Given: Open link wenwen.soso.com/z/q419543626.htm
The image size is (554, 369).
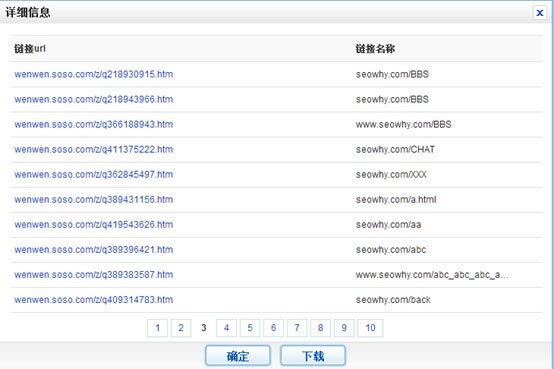Looking at the screenshot, I should (x=94, y=225).
